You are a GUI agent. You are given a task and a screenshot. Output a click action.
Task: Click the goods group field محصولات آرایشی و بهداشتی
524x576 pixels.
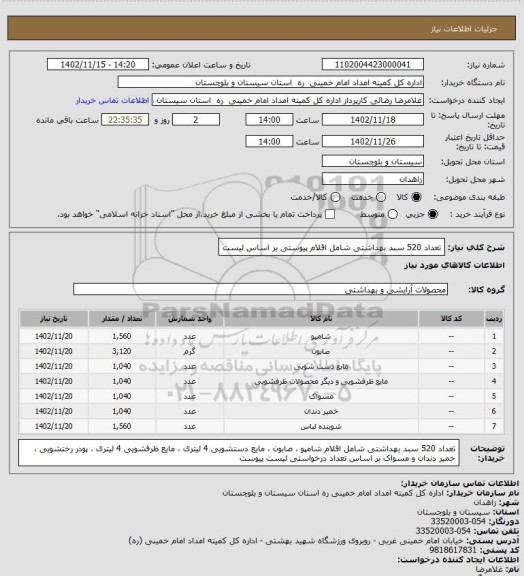tap(260, 289)
